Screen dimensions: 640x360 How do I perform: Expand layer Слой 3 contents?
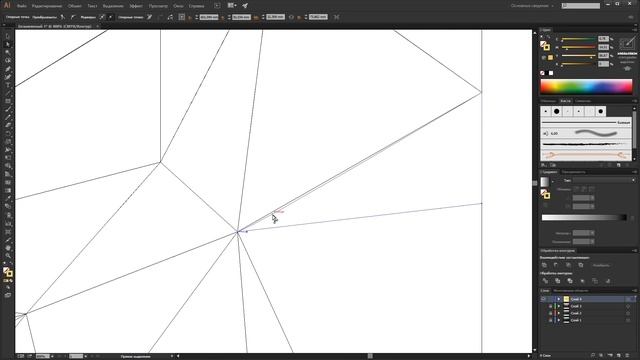[559, 306]
